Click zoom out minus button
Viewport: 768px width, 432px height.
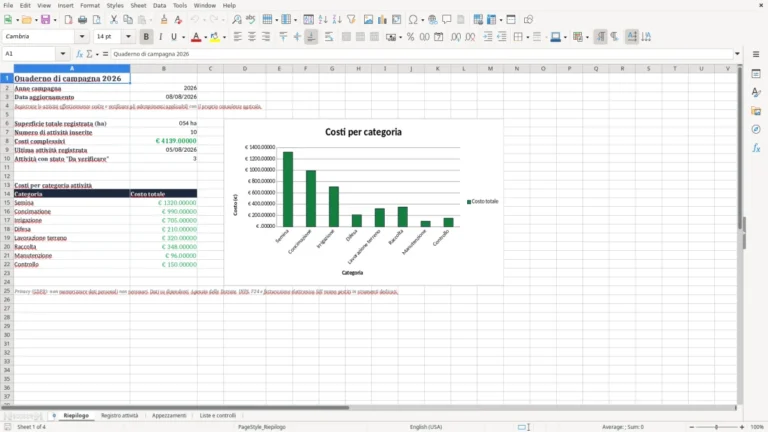pyautogui.click(x=692, y=427)
